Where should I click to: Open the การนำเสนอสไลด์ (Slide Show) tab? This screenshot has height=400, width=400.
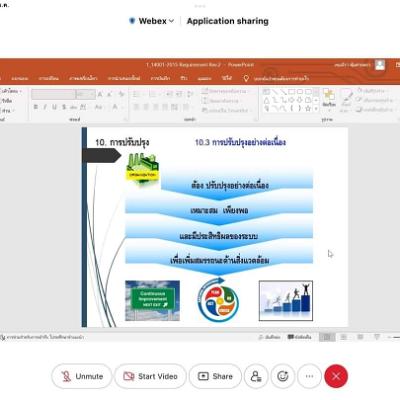124,78
